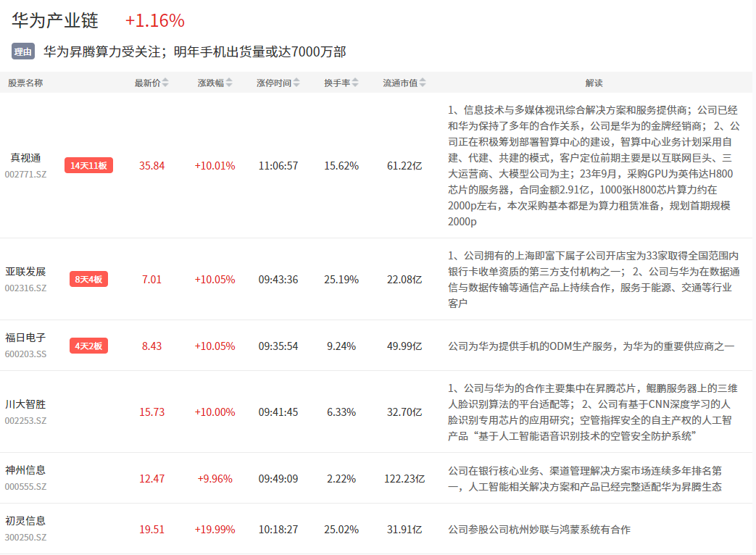Click price 15.73
The width and height of the screenshot is (756, 555).
[152, 412]
